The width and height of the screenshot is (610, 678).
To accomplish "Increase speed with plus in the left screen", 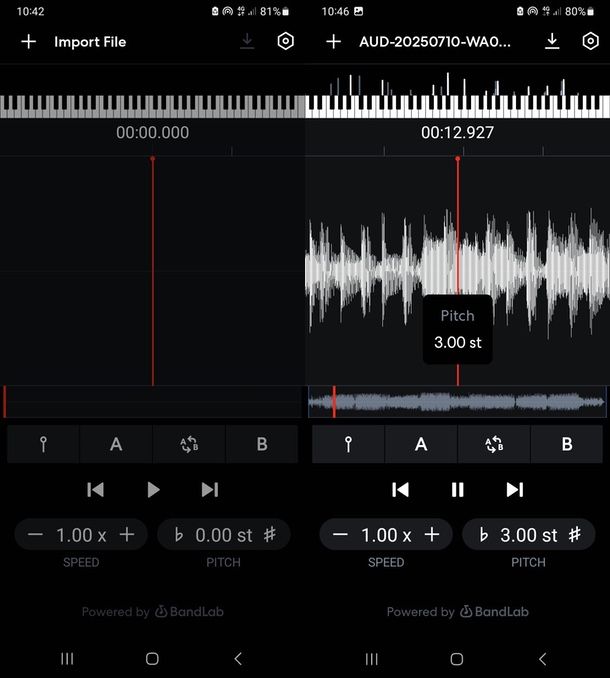I will [127, 535].
